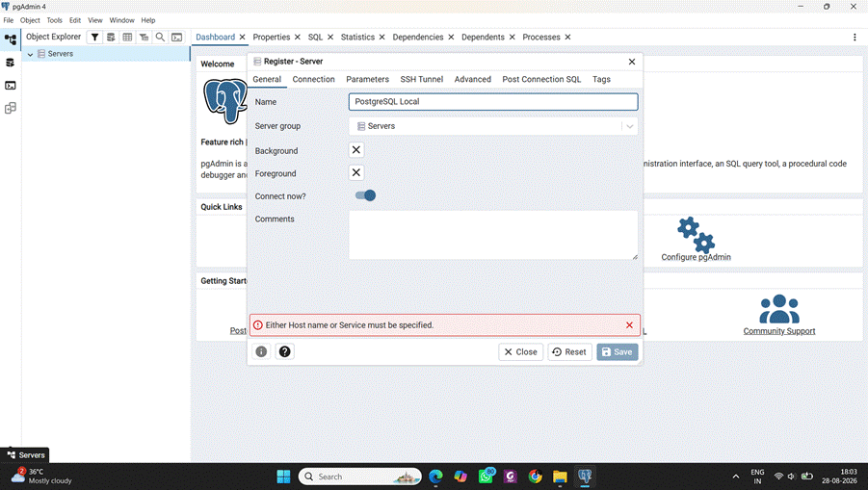This screenshot has height=490, width=868.
Task: Collapse the Servers tree node arrow
Action: click(x=30, y=54)
